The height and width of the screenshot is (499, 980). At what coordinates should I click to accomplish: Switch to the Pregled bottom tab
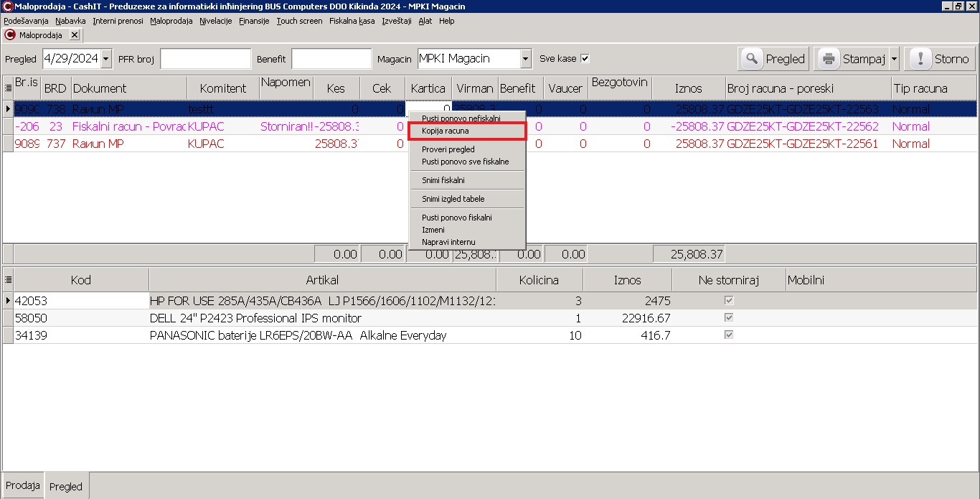tap(66, 486)
